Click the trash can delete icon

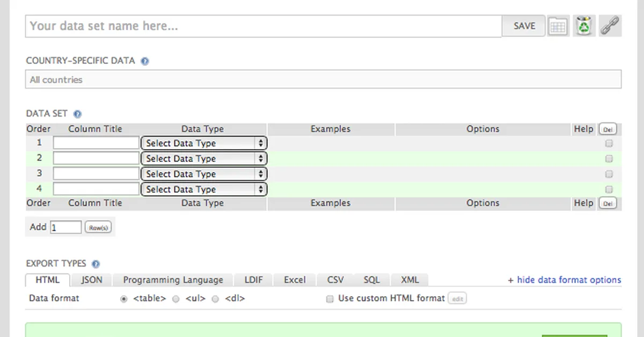[x=584, y=25]
